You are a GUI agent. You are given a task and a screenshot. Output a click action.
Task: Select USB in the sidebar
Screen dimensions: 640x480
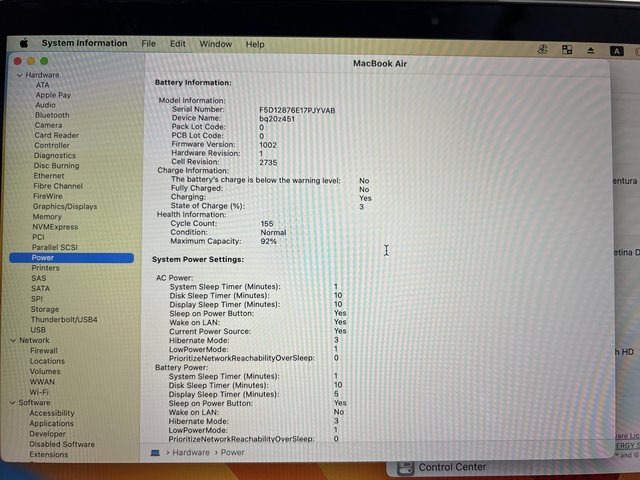pos(38,330)
